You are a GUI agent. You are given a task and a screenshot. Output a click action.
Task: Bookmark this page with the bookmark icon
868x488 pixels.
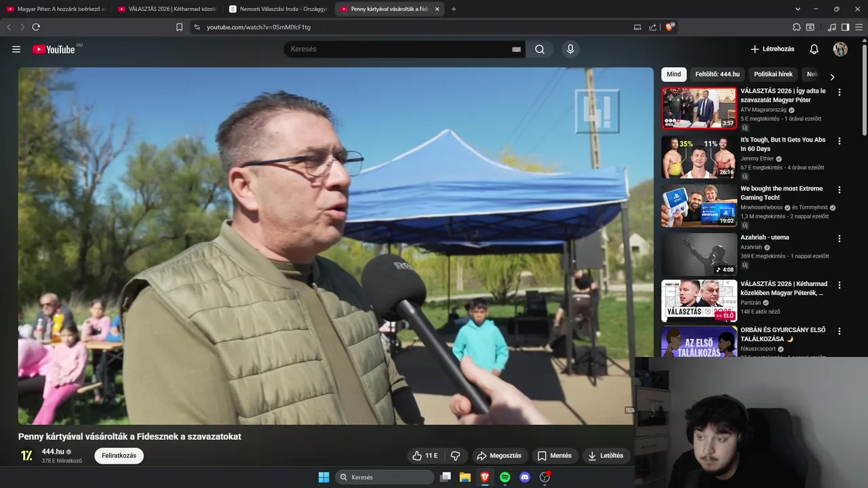(179, 27)
